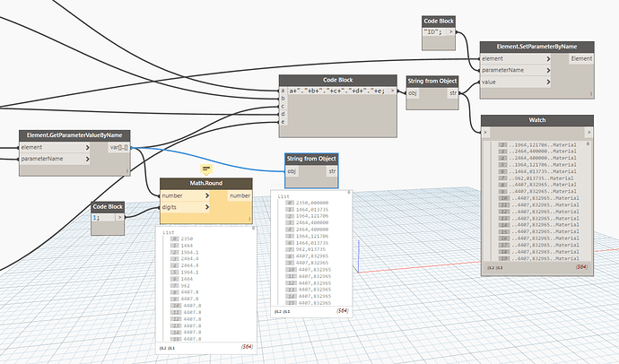Select the Math.Round node title bar
Screen dimensions: 619x364
click(x=205, y=183)
